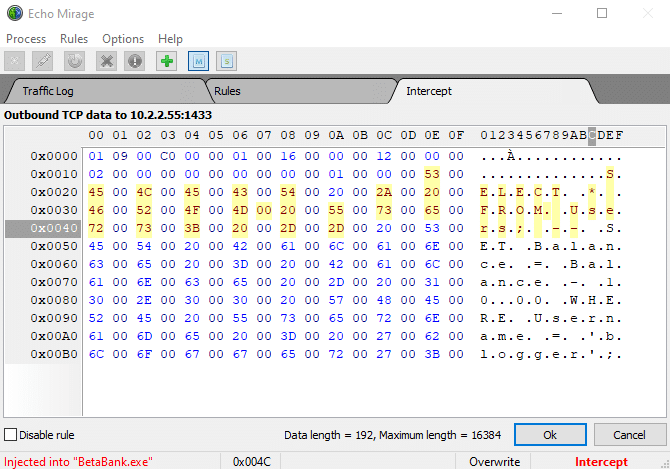Switch to the Rules tab
This screenshot has width=670, height=469.
tap(227, 91)
